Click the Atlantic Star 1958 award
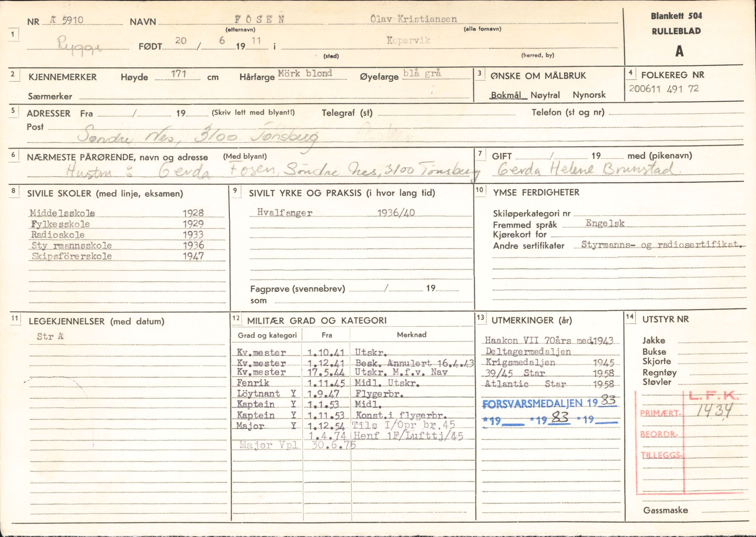The height and width of the screenshot is (537, 756). pyautogui.click(x=549, y=384)
